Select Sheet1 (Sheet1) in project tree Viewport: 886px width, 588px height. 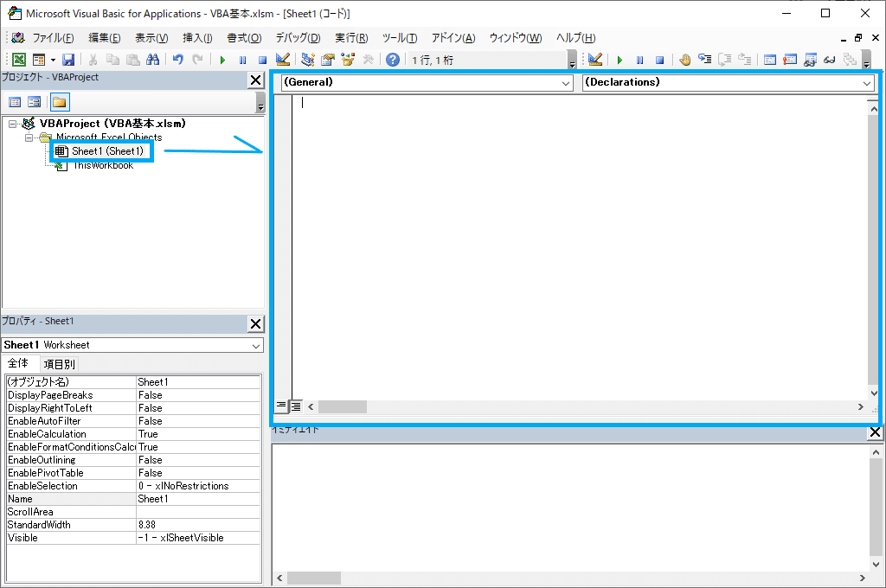[x=107, y=151]
